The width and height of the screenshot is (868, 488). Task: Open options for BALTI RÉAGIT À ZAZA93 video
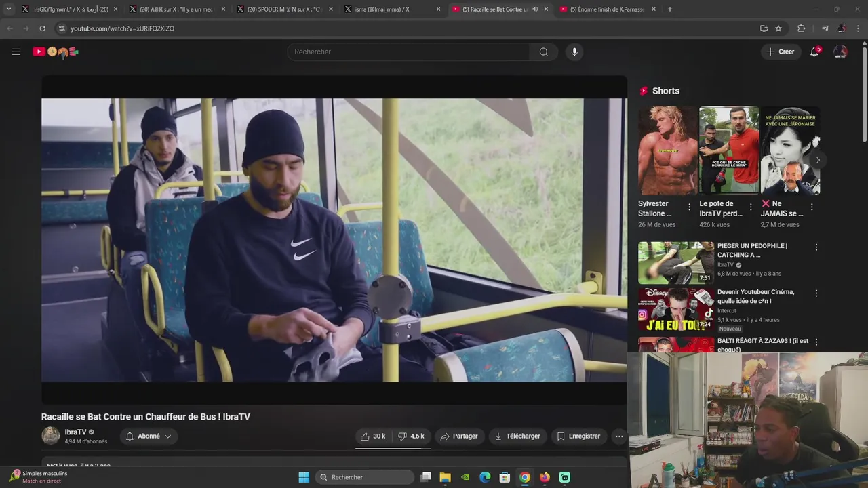pyautogui.click(x=816, y=342)
